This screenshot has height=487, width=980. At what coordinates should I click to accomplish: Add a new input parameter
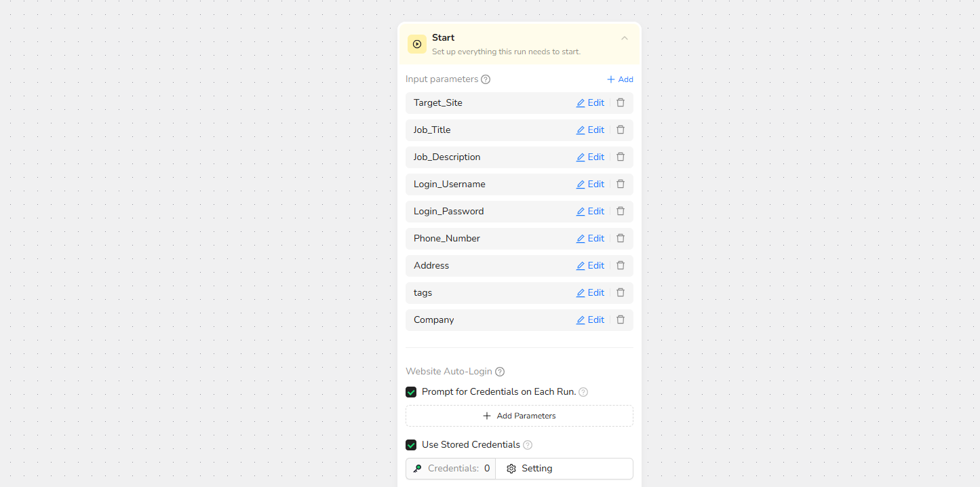tap(620, 79)
